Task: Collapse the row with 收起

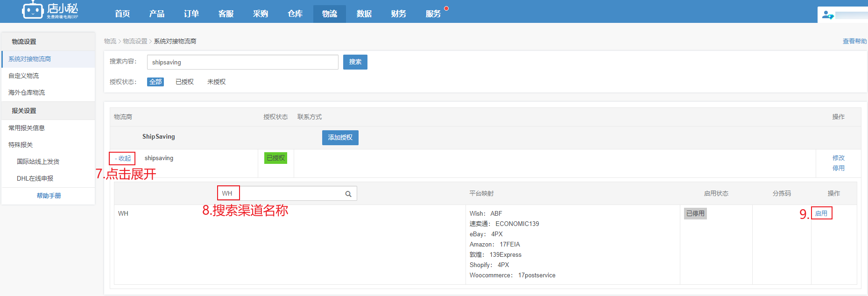Action: click(x=122, y=159)
